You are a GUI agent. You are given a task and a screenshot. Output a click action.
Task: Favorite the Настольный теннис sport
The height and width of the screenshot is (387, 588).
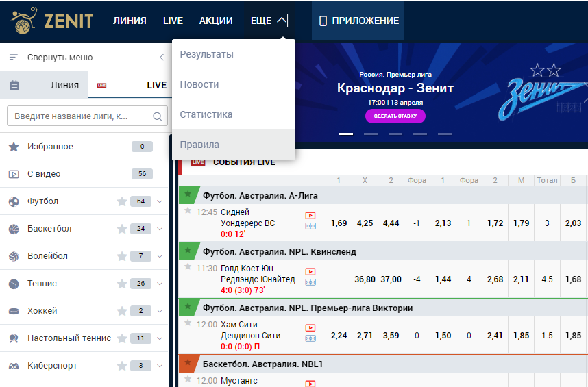pos(122,338)
